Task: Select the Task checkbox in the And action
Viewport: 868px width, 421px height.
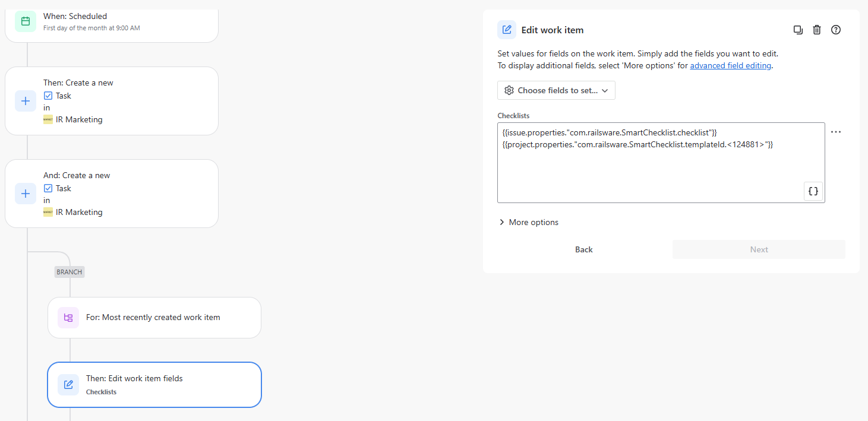Action: tap(48, 188)
